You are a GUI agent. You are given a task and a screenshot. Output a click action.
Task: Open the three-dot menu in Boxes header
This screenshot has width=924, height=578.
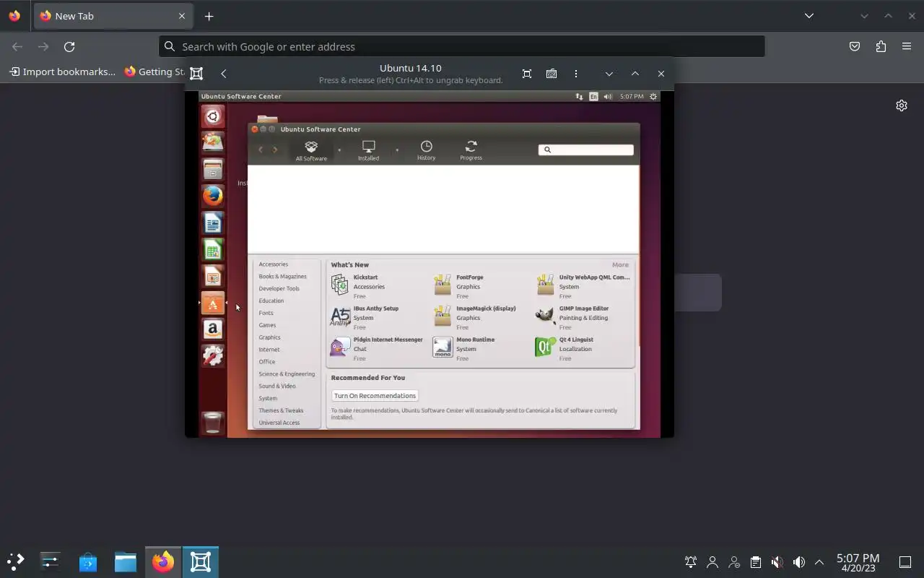click(x=575, y=74)
